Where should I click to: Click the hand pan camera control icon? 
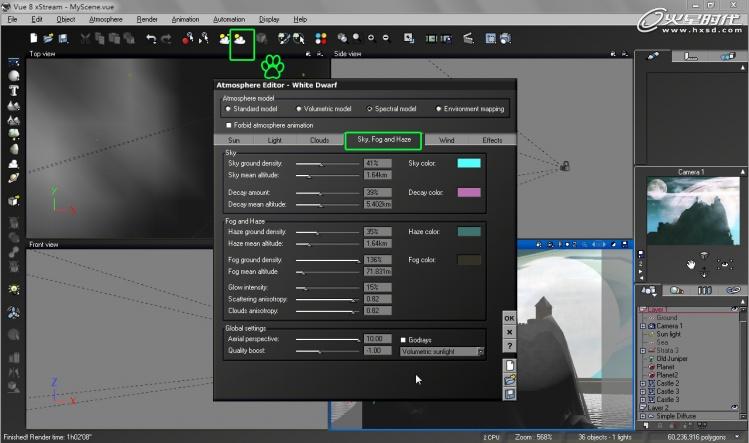pos(690,264)
